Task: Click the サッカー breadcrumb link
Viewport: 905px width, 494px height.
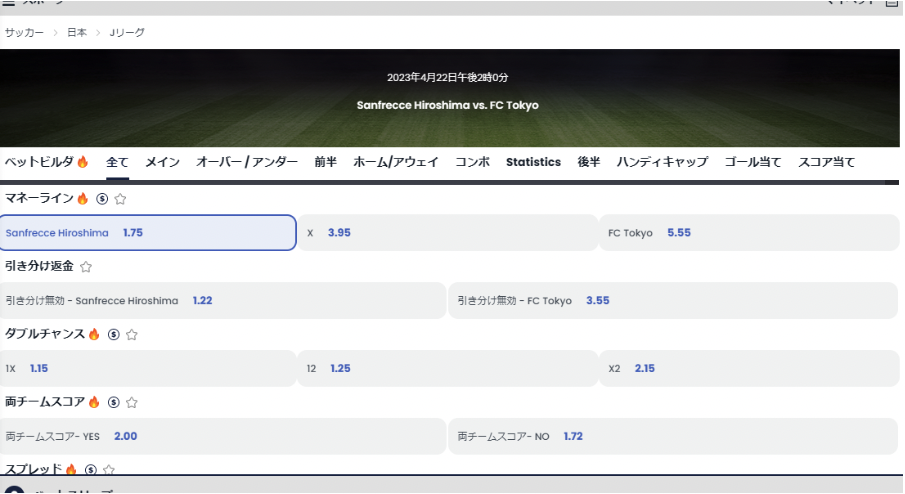Action: (24, 33)
